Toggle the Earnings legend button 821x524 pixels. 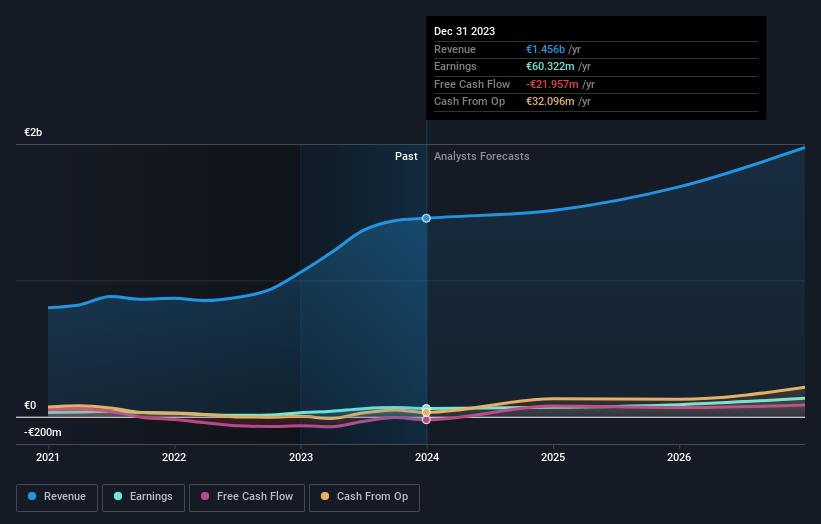(143, 497)
